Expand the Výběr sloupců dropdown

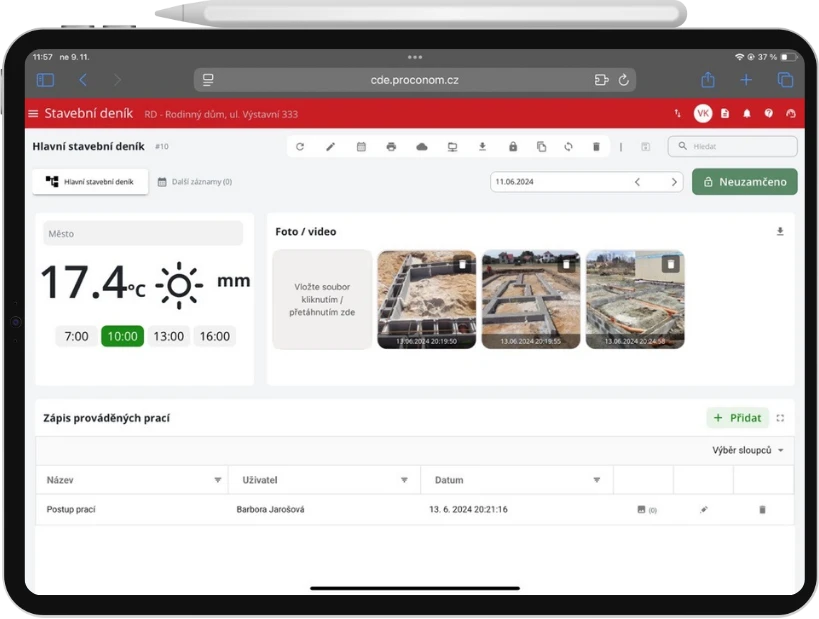(748, 450)
